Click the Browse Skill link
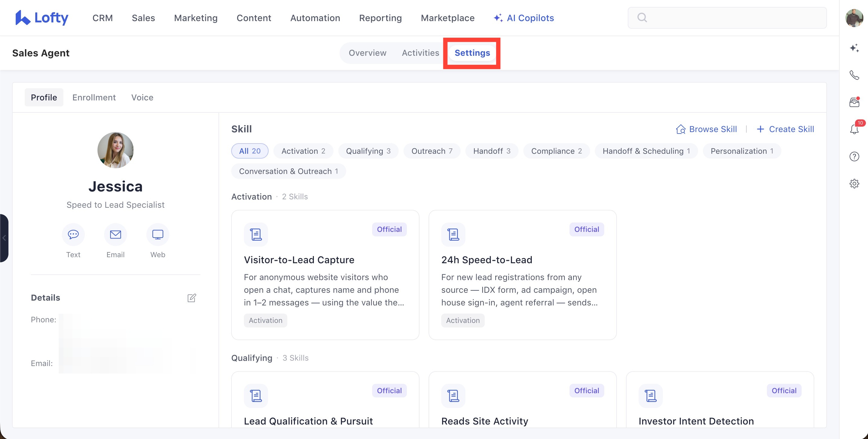The width and height of the screenshot is (868, 439). click(706, 129)
